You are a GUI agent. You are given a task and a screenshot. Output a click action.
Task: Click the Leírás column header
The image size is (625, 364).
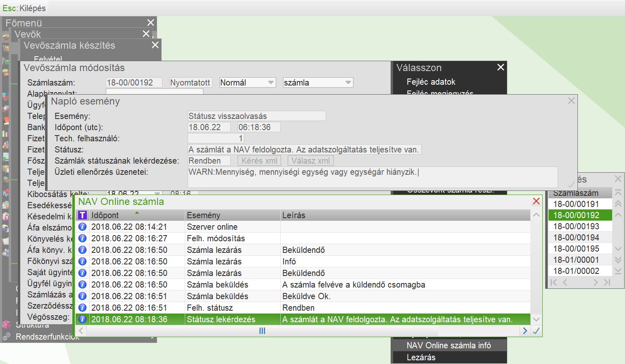click(x=405, y=215)
